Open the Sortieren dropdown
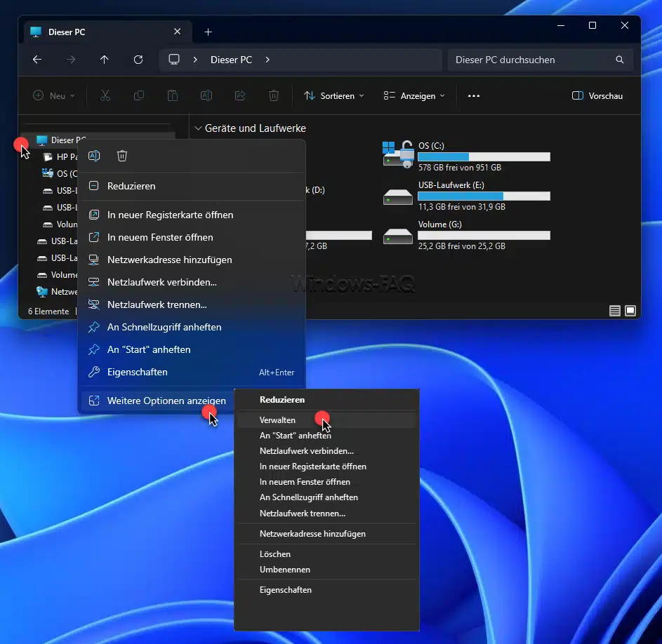662x644 pixels. click(x=334, y=96)
